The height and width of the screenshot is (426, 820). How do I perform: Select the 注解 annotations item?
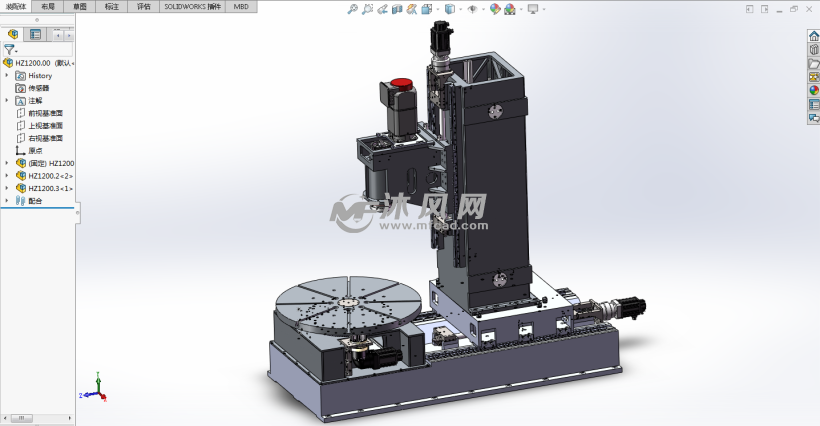click(x=29, y=100)
